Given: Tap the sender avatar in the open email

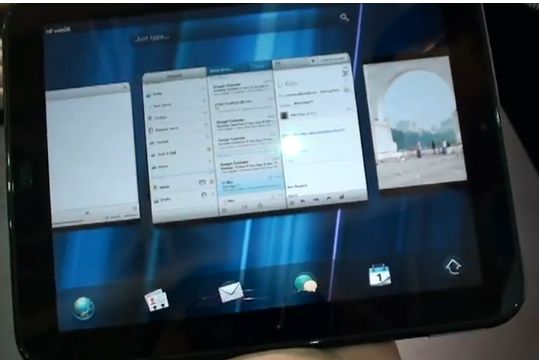Looking at the screenshot, I should pyautogui.click(x=284, y=116).
